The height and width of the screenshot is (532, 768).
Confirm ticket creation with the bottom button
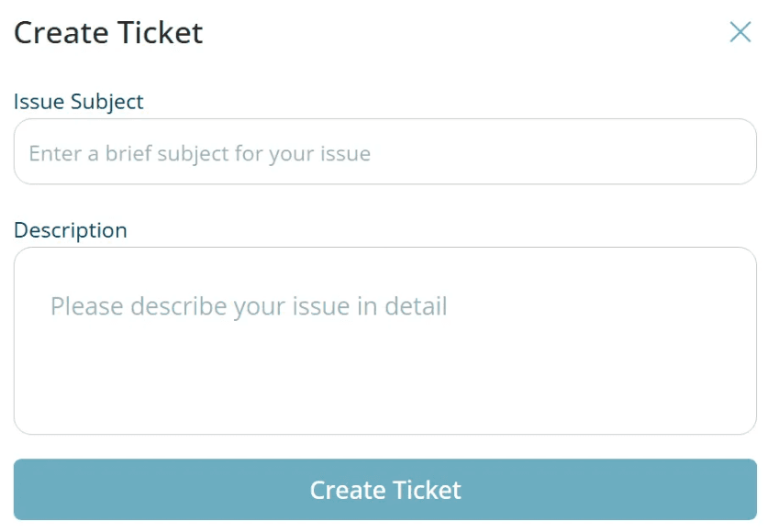[x=384, y=490]
